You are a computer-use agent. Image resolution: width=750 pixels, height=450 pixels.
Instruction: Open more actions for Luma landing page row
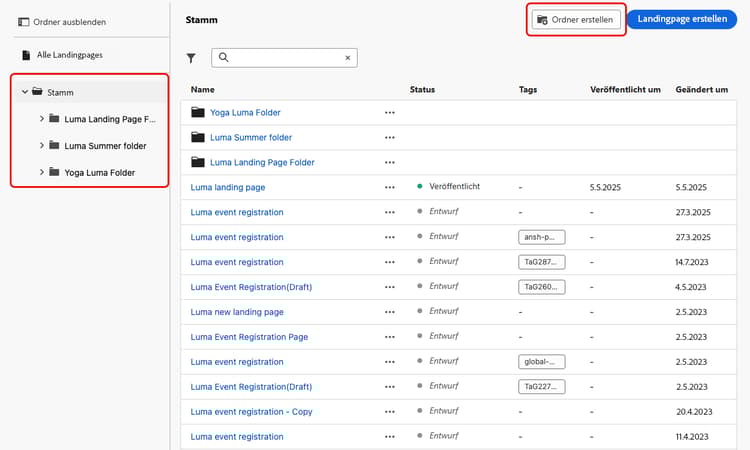[389, 187]
